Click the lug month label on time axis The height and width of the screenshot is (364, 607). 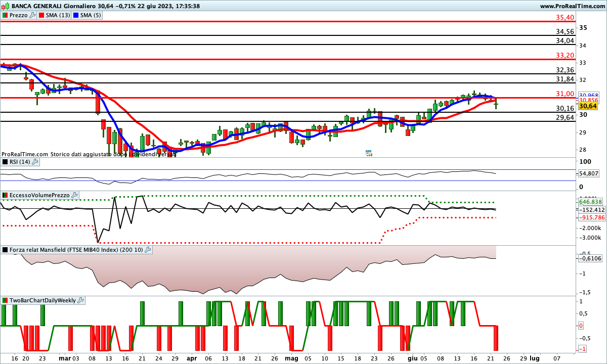tap(534, 358)
